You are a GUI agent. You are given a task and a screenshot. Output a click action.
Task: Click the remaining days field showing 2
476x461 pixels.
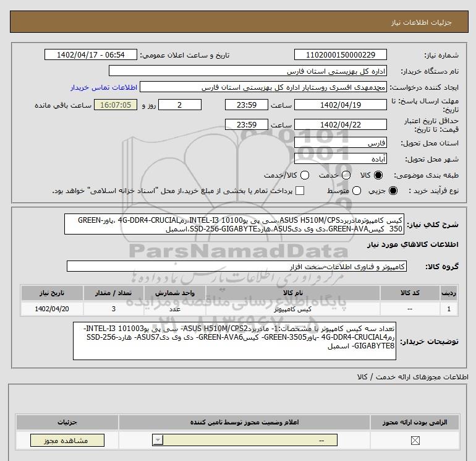coord(180,105)
